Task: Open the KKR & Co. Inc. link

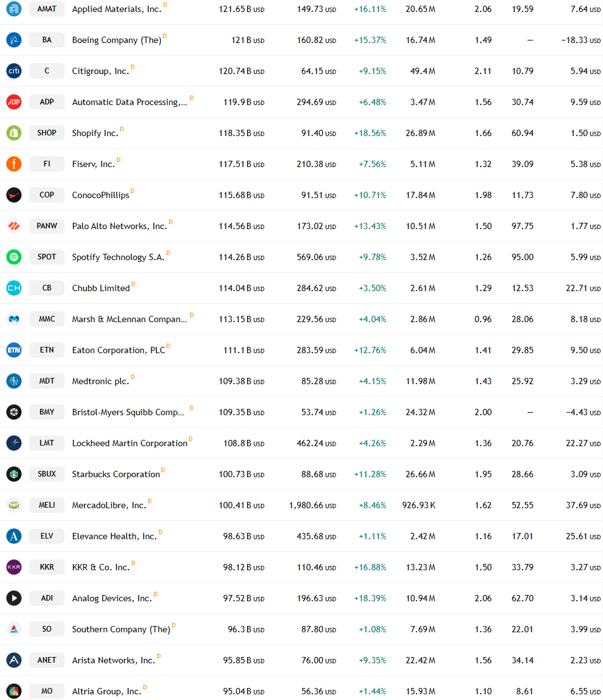Action: 101,568
